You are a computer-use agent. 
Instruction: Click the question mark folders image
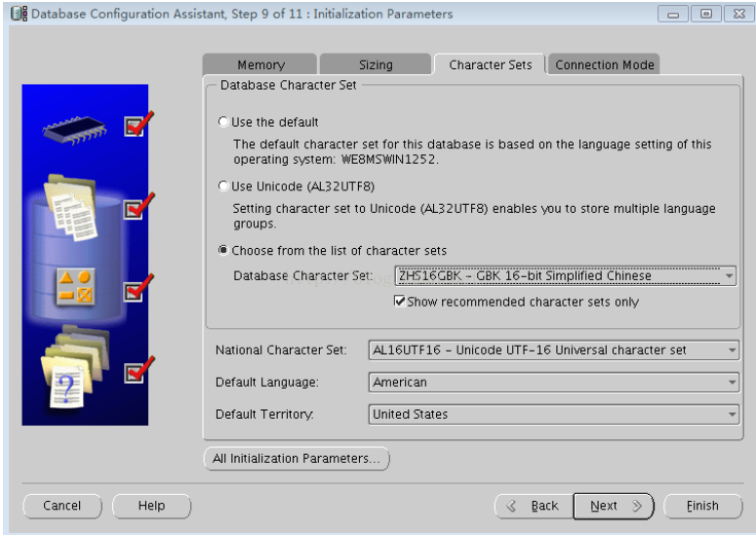(75, 367)
